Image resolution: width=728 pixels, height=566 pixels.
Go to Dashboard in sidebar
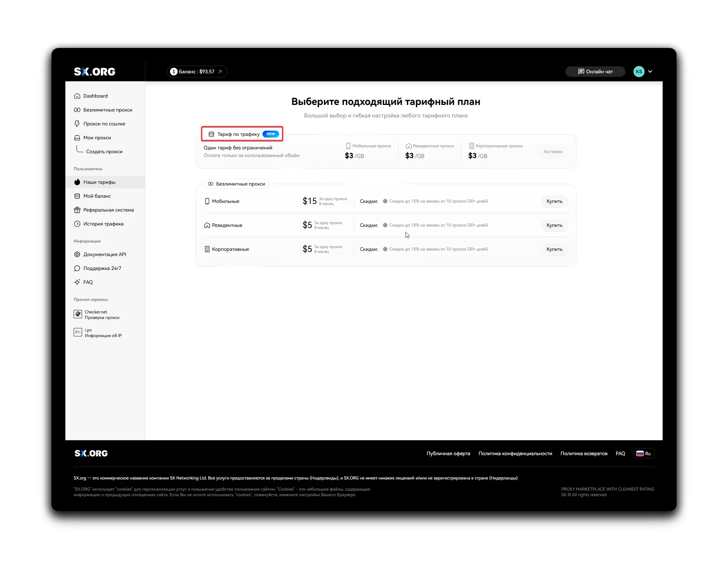[x=105, y=96]
